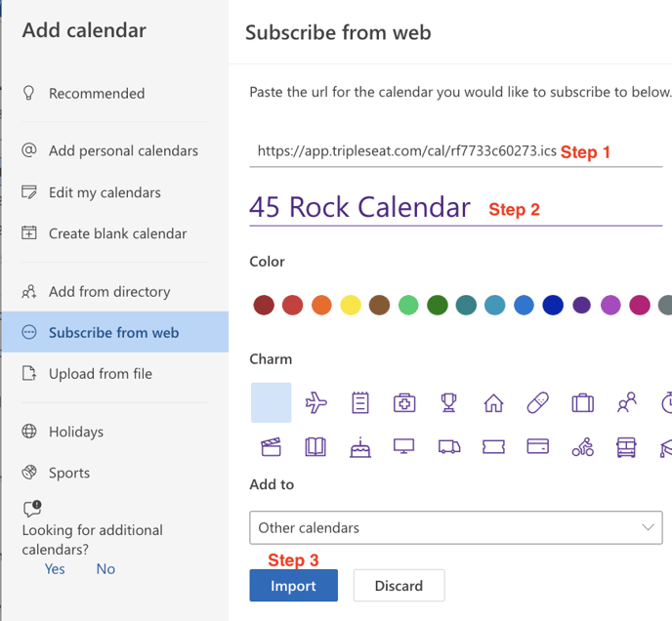Select the suitcase charm icon
The height and width of the screenshot is (621, 672).
coord(582,402)
